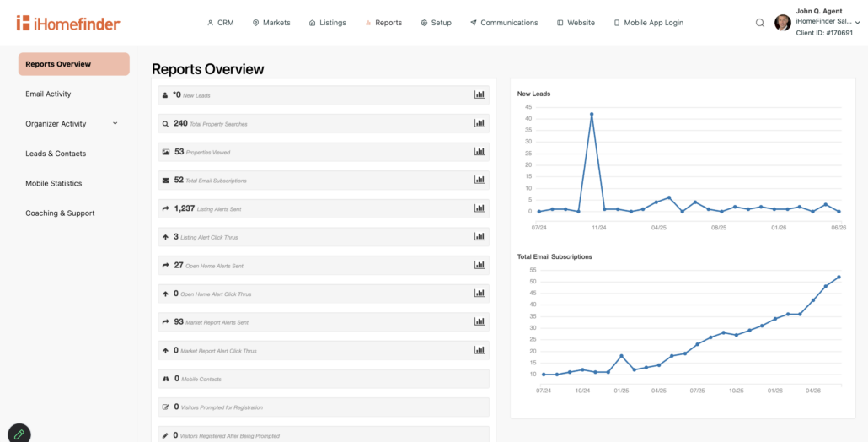Image resolution: width=868 pixels, height=442 pixels.
Task: Click the Mobile Contacts row
Action: pyautogui.click(x=324, y=379)
